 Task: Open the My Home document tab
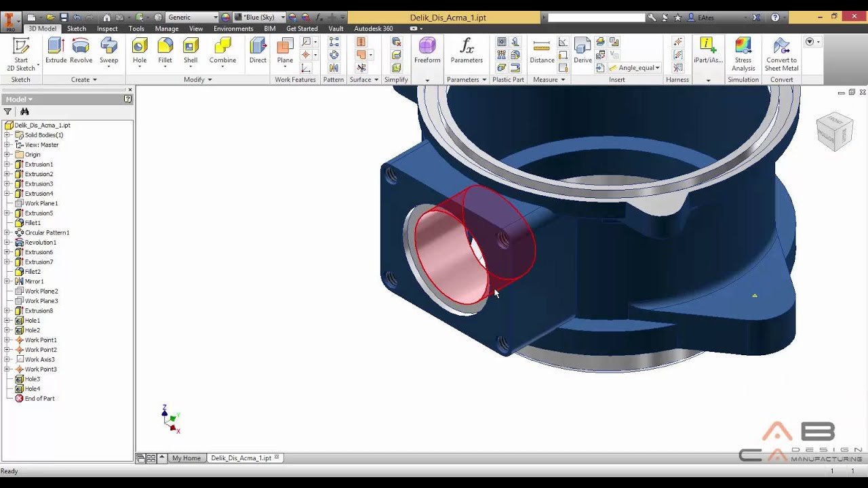pyautogui.click(x=186, y=458)
